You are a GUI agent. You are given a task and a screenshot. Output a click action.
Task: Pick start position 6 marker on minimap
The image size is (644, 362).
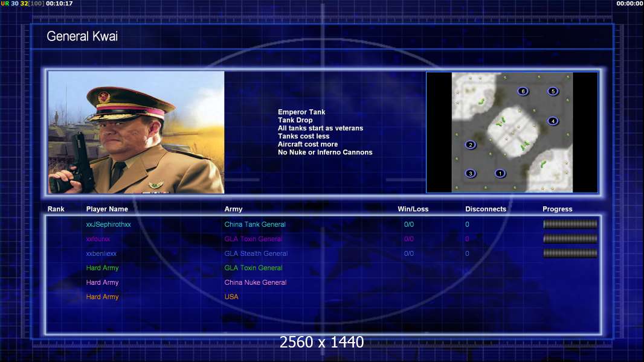523,92
